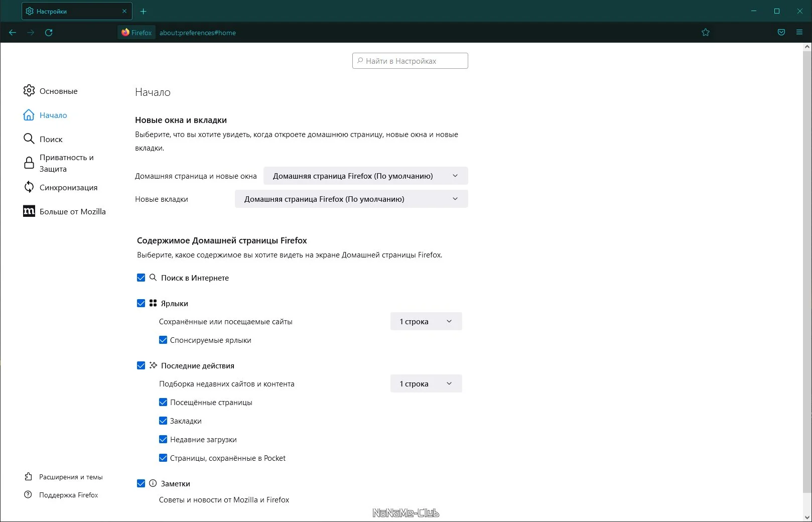Click Советы и новости от Mozilla text
The width and height of the screenshot is (812, 522).
(224, 500)
